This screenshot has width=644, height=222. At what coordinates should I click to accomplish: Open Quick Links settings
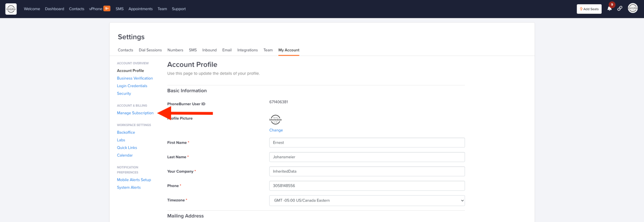(127, 147)
